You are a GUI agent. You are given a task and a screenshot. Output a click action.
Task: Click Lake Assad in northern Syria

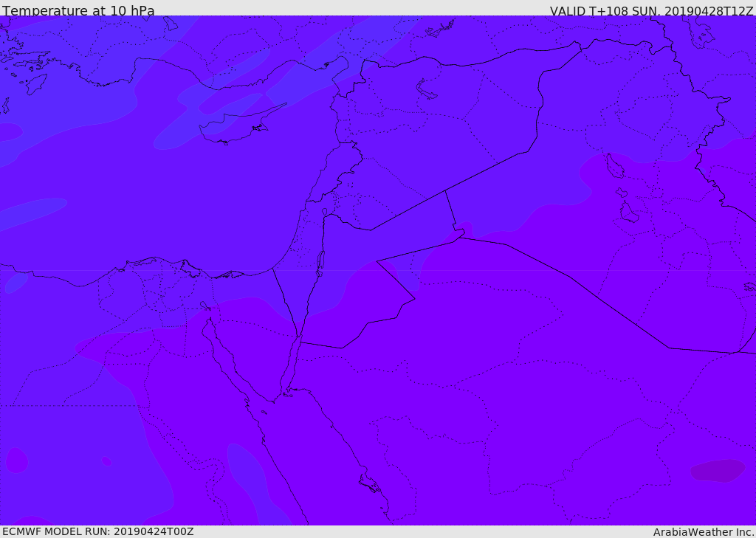425,89
